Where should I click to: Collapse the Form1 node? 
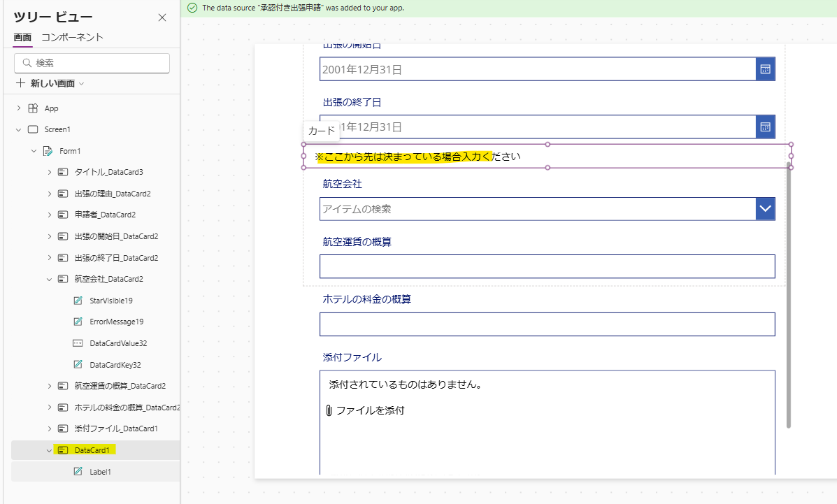pos(34,151)
